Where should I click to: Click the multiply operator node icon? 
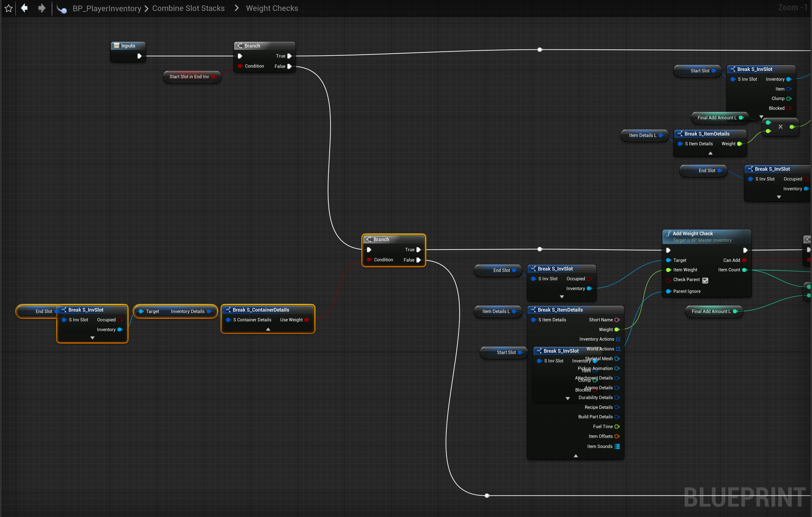coord(780,127)
